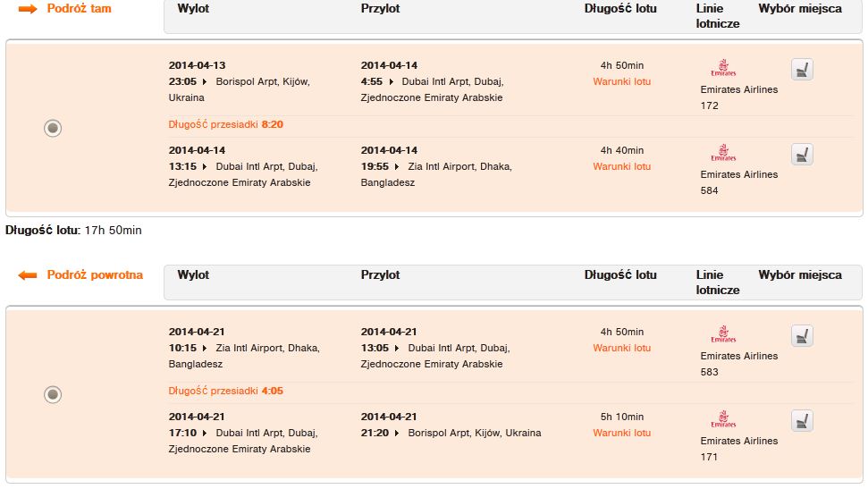This screenshot has width=868, height=489.
Task: Open Warunki lotu for Dhaka–Dubaj return flight
Action: 621,348
